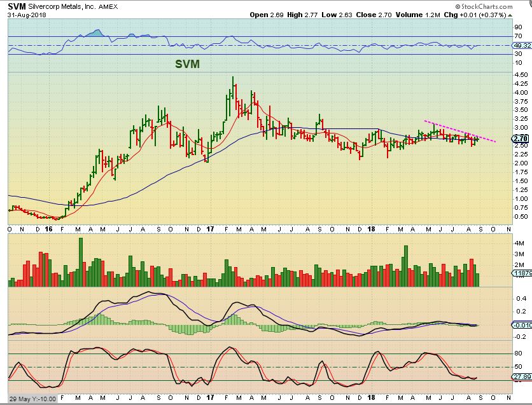
Task: Click the small triangle after the Chg value
Action: [x=510, y=15]
